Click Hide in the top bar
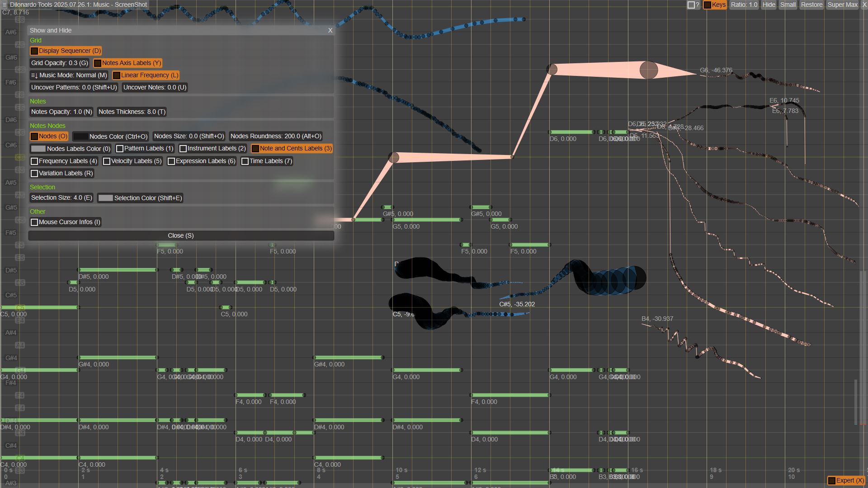868x488 pixels. 769,5
